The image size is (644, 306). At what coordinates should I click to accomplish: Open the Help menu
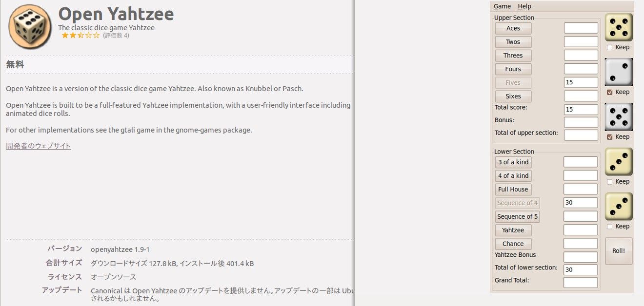(x=524, y=6)
